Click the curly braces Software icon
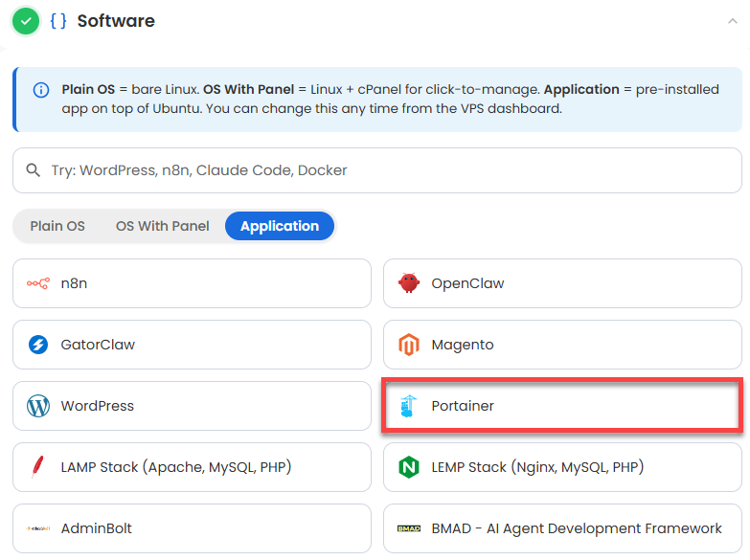The width and height of the screenshot is (750, 560). point(57,21)
